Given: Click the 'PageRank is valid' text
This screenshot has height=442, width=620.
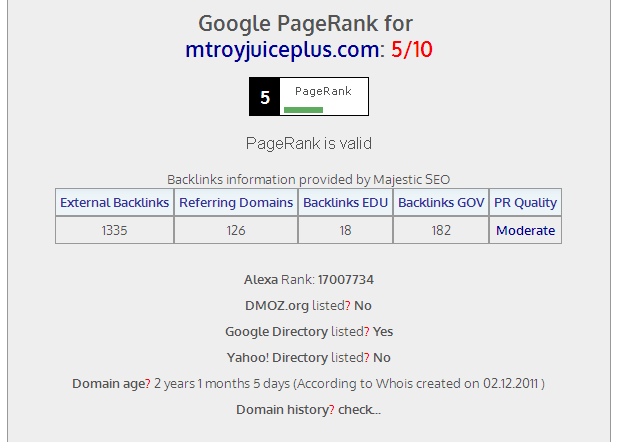Looking at the screenshot, I should [x=309, y=144].
